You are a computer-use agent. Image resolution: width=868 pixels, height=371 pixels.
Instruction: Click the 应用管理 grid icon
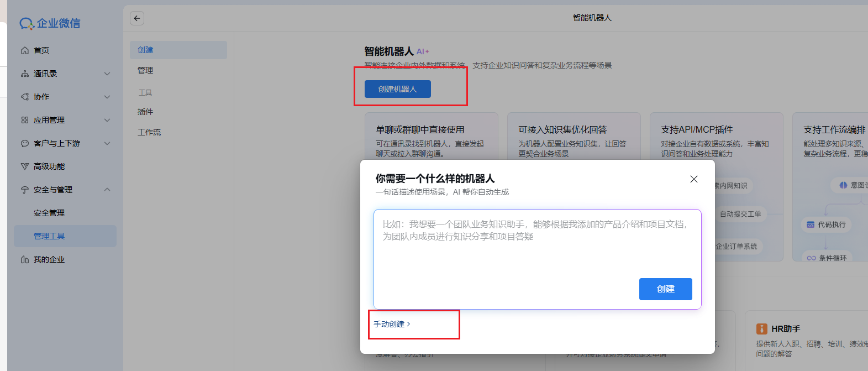tap(25, 120)
